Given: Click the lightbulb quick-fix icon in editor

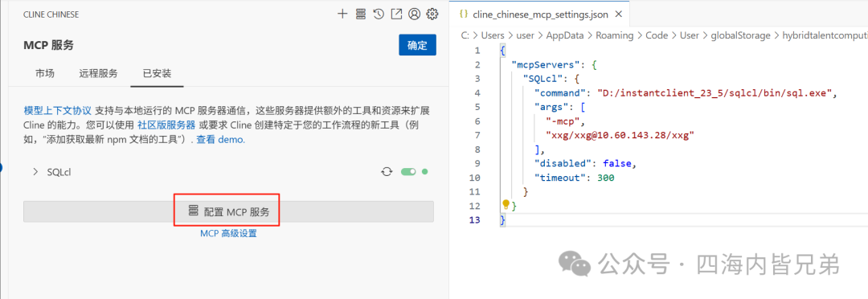Looking at the screenshot, I should [x=506, y=204].
